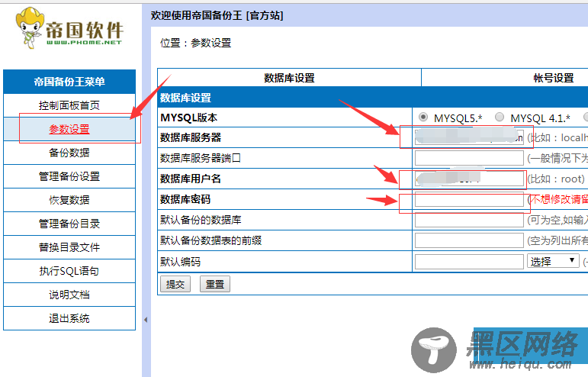588x377 pixels.
Task: Click the 帝国软件 logo
Action: pos(69,28)
